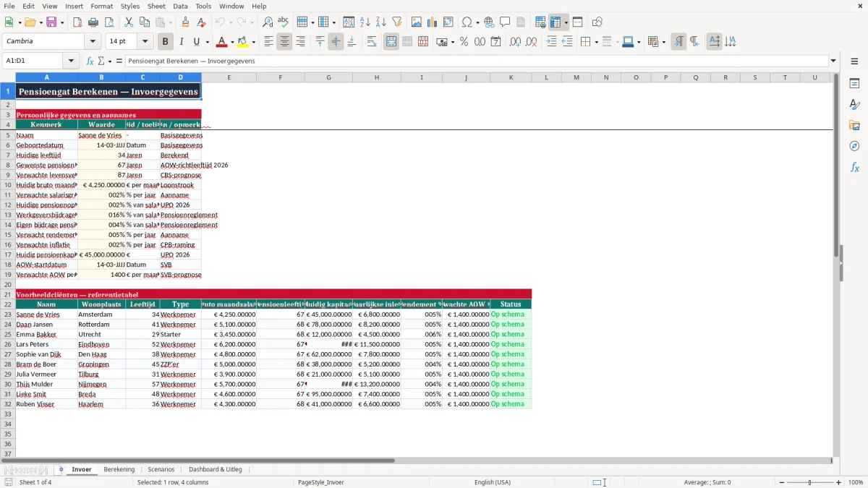Screen dimensions: 868x488
Task: Open Background Color dropdown arrow
Action: (252, 42)
